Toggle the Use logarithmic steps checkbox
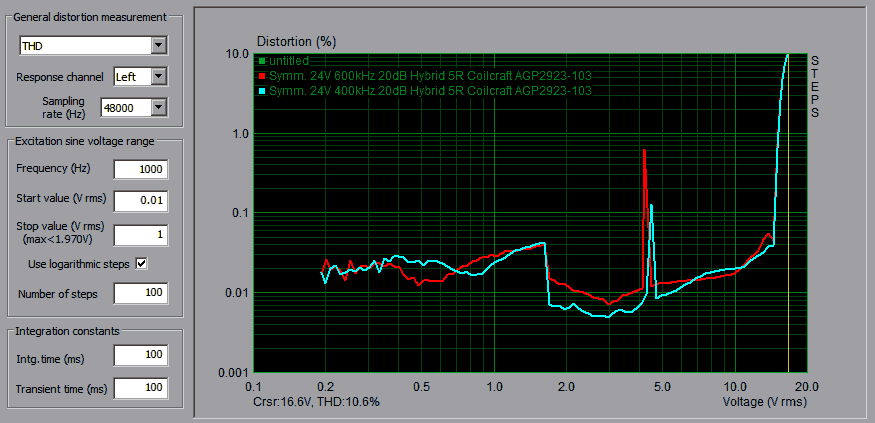 click(x=141, y=263)
